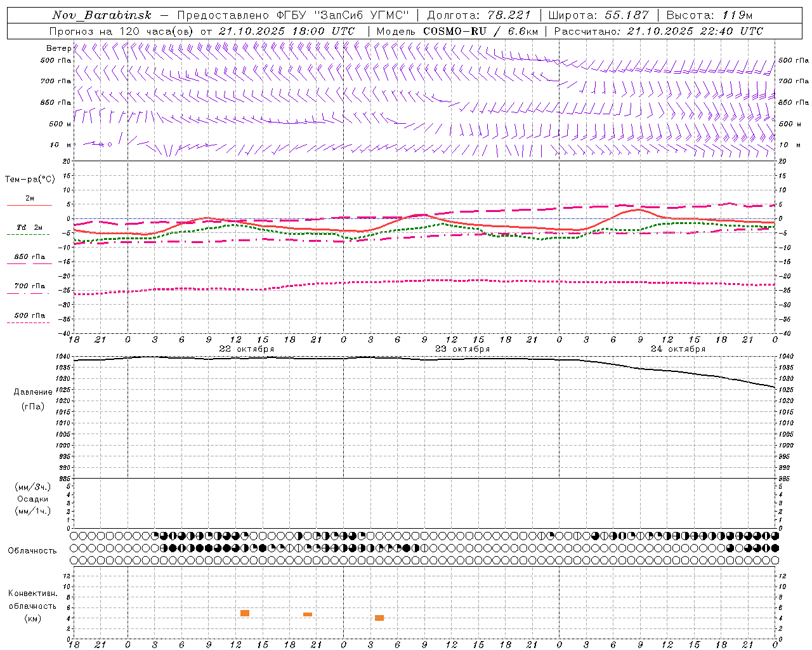Click the '24 октября' date label

point(678,349)
